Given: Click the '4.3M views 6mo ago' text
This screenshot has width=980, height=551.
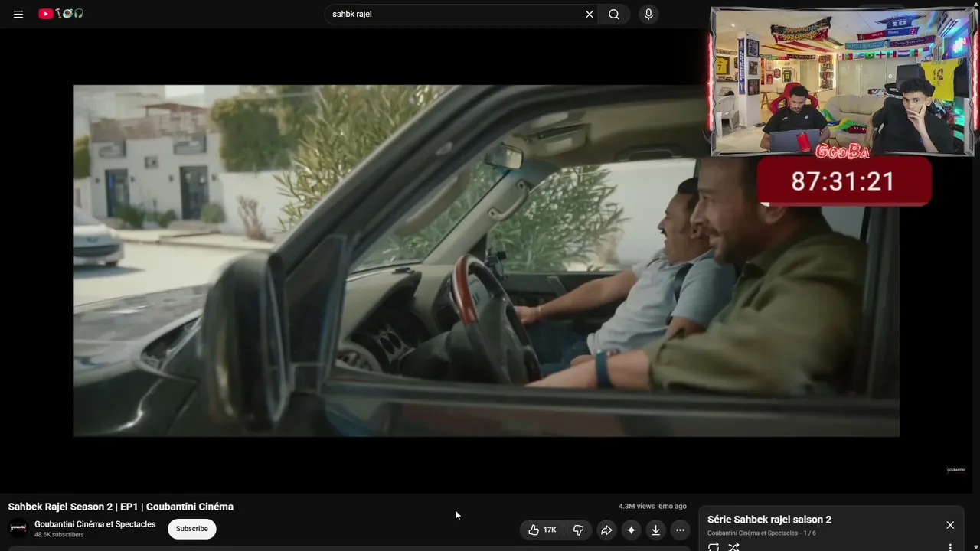Looking at the screenshot, I should tap(652, 507).
